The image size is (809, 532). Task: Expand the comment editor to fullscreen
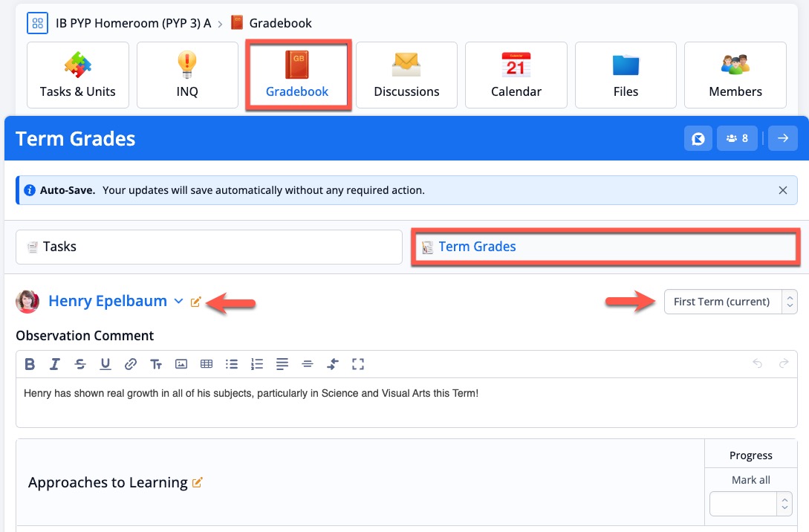tap(358, 364)
